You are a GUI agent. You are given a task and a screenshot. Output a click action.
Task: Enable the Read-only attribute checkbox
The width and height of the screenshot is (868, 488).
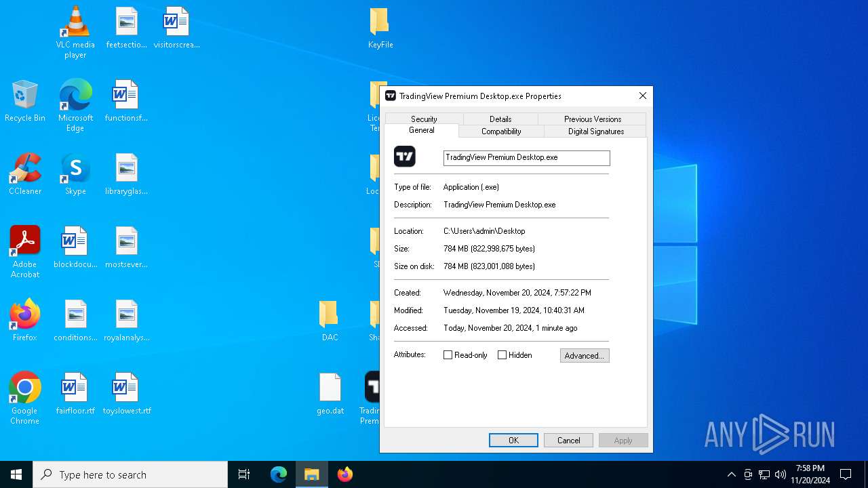click(448, 355)
